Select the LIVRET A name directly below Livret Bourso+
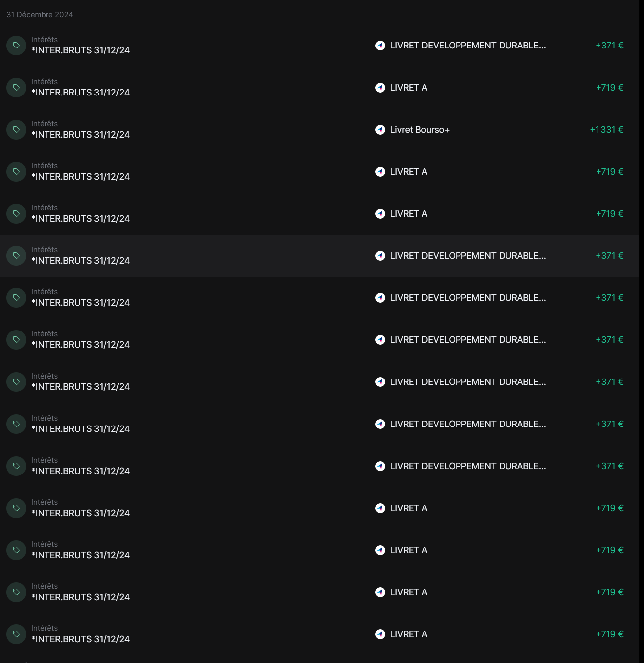644x663 pixels. coord(409,172)
